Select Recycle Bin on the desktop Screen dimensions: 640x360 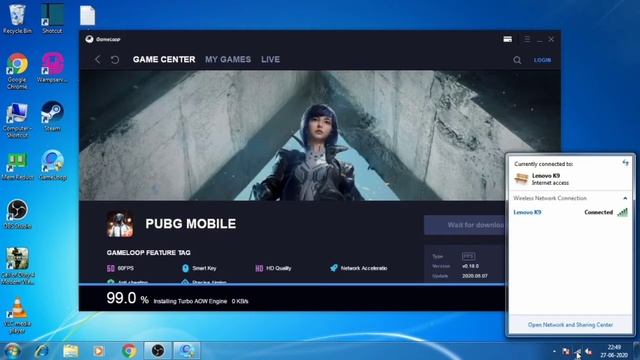(17, 19)
